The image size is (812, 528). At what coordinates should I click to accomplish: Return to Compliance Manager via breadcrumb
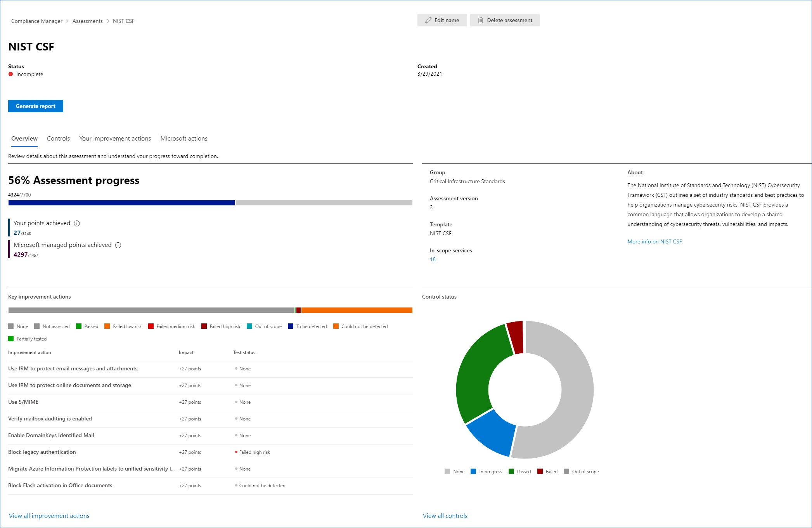pos(36,21)
